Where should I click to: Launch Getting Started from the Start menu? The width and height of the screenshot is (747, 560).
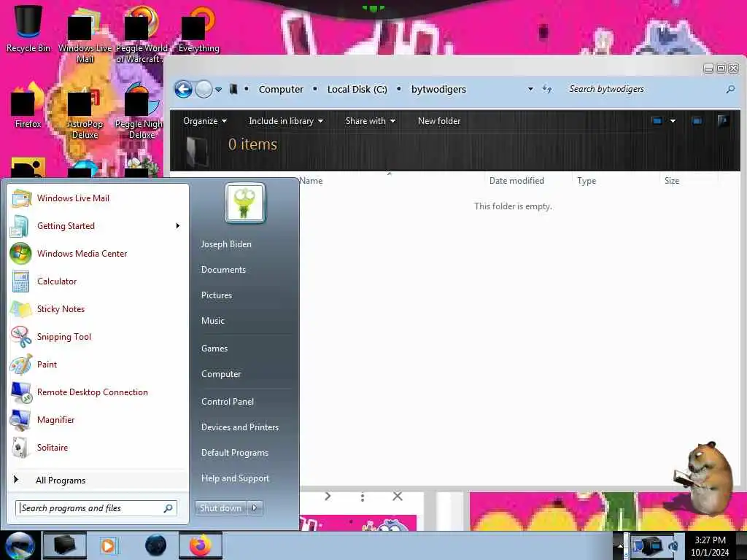(98, 226)
